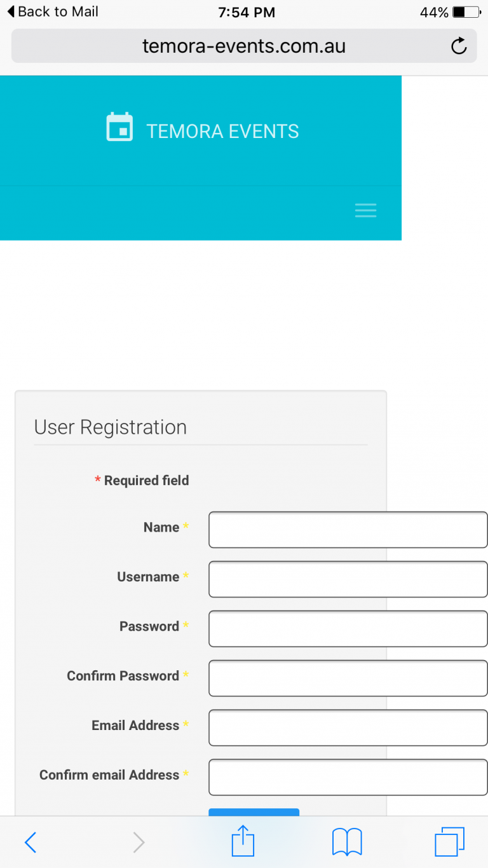The image size is (488, 868).
Task: Go back with the Safari back arrow
Action: (x=30, y=843)
